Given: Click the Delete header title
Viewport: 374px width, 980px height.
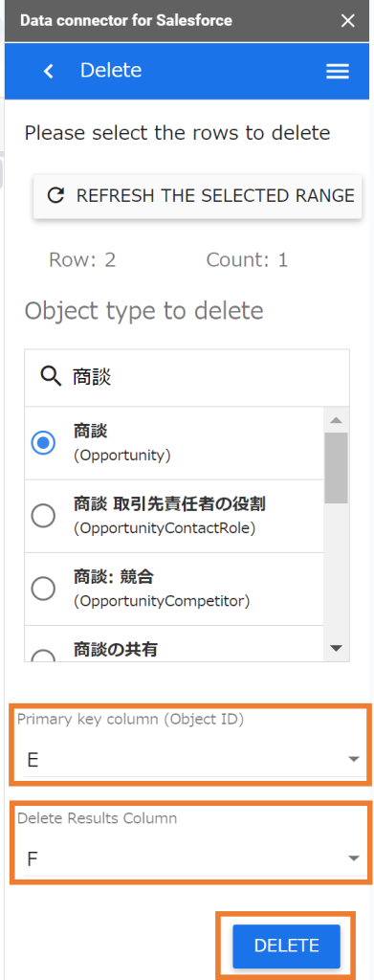Looking at the screenshot, I should point(111,71).
